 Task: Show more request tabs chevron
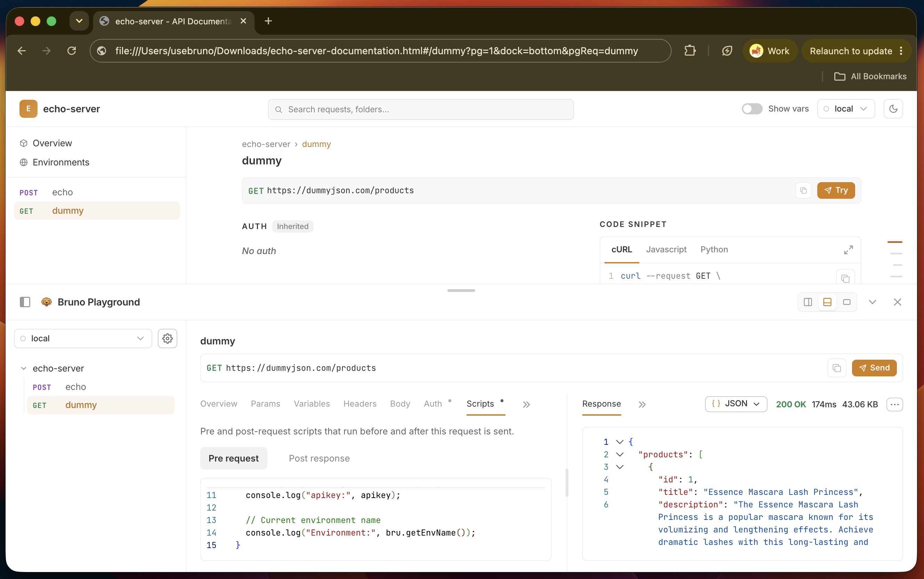click(527, 405)
